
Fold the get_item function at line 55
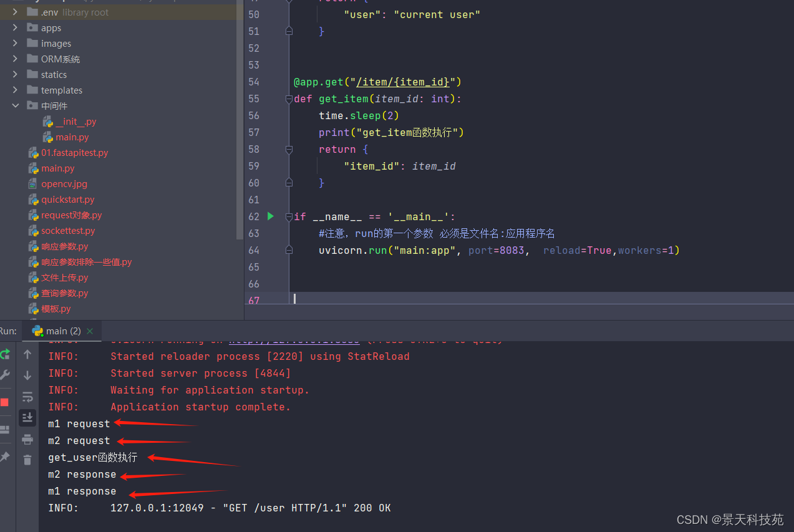coord(289,99)
